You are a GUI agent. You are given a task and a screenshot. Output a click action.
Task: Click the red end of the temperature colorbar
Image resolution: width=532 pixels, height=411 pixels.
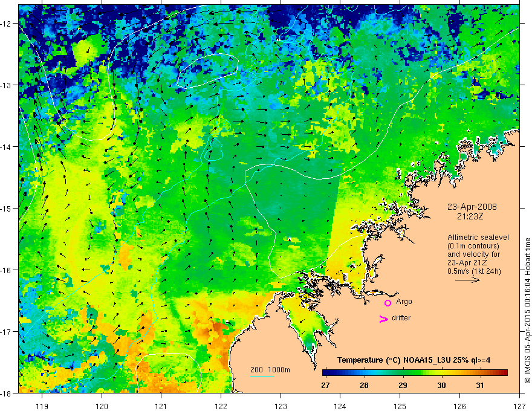point(504,373)
